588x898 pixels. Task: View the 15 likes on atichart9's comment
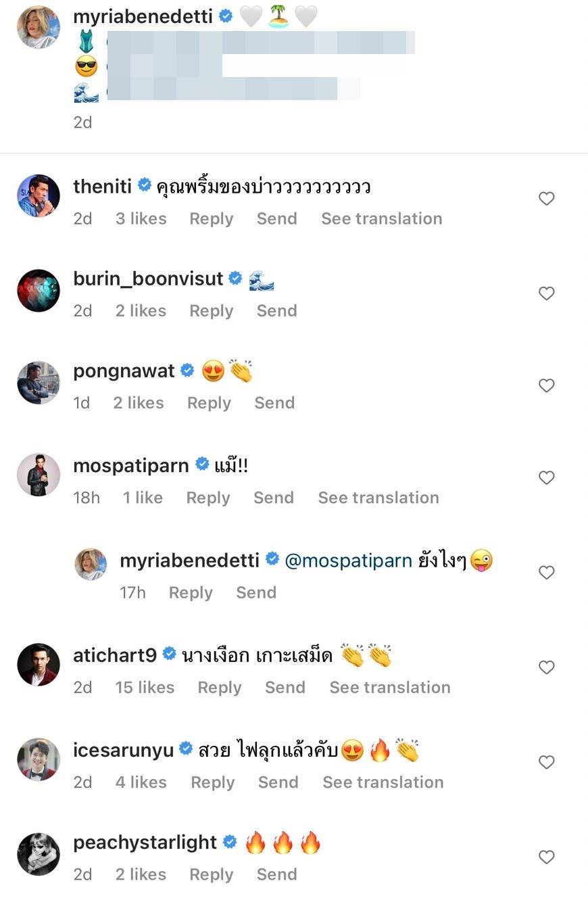[145, 687]
